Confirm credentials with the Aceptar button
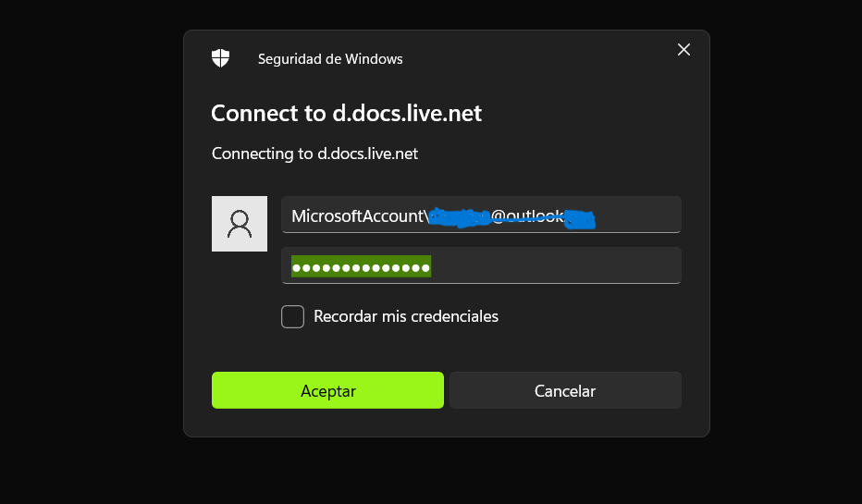 327,390
